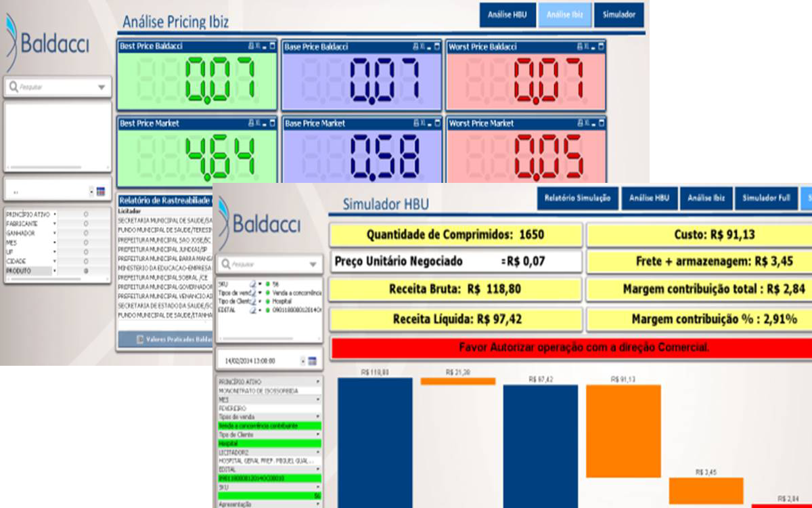Toggle the FABRICANTE selection indicator
812x508 pixels.
tap(85, 224)
